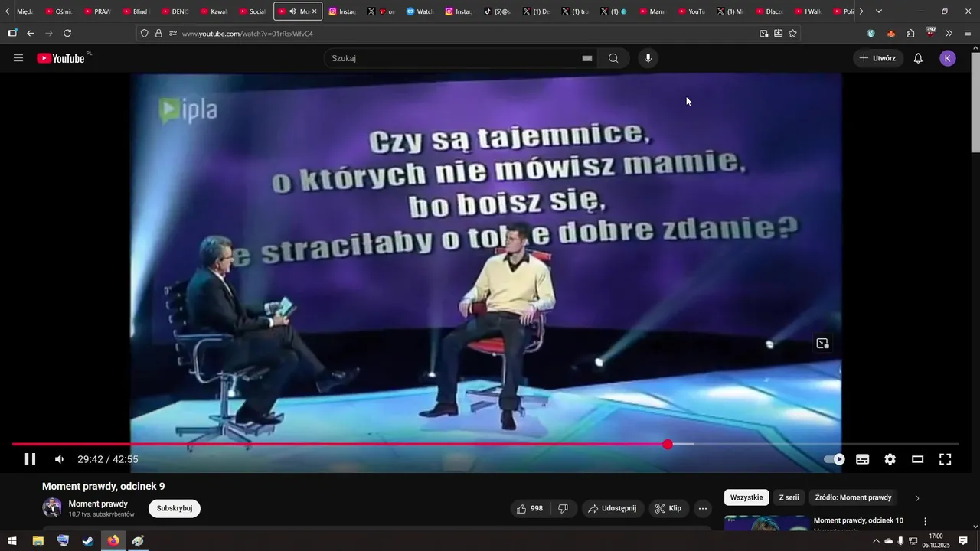Open the site permissions lock icon
980x551 pixels.
tap(158, 34)
